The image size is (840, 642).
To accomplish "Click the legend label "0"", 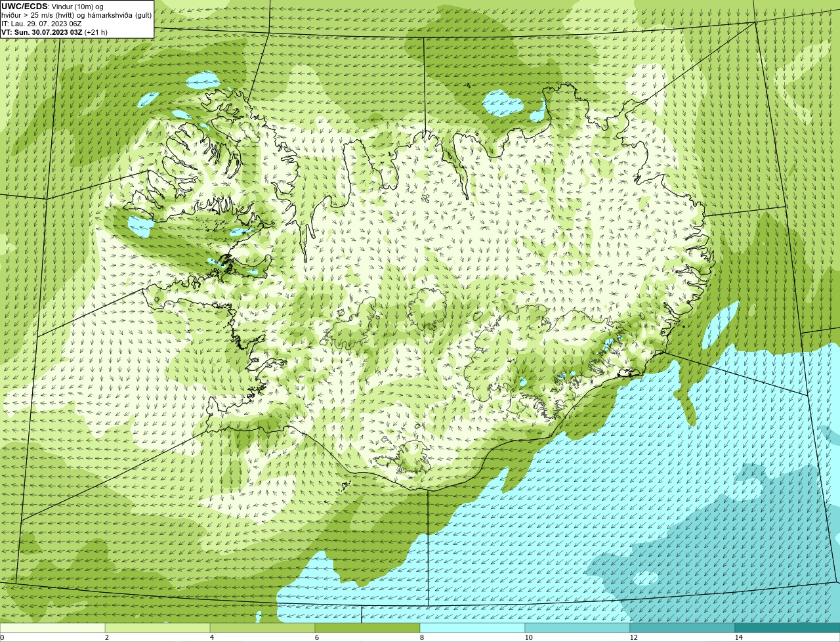I will [x=2, y=637].
